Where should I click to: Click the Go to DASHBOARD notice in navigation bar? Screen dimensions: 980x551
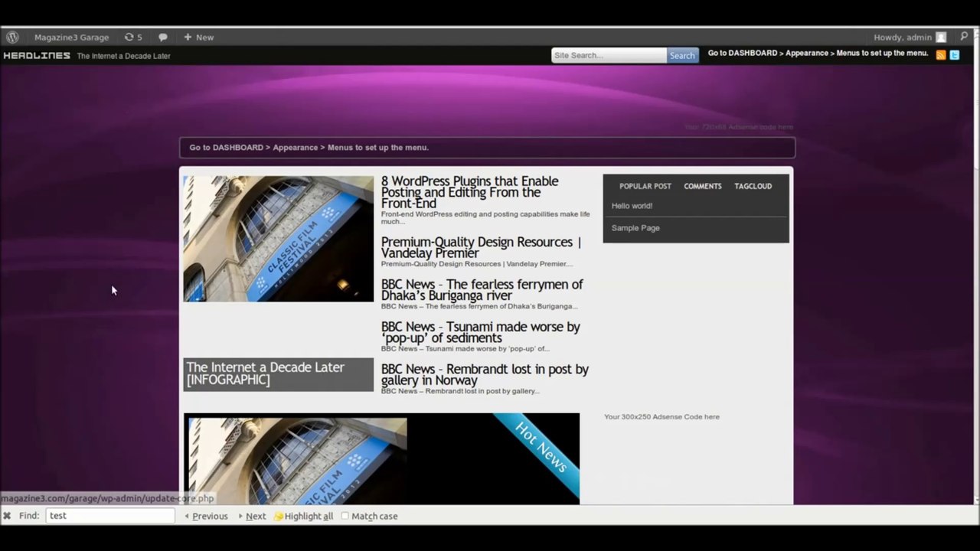point(309,147)
